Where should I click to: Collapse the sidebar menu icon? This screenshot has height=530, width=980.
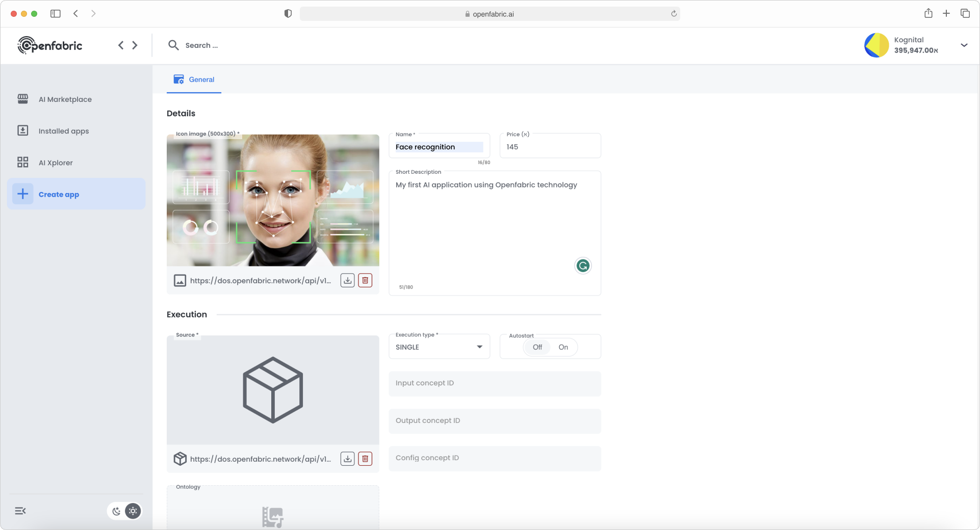20,511
